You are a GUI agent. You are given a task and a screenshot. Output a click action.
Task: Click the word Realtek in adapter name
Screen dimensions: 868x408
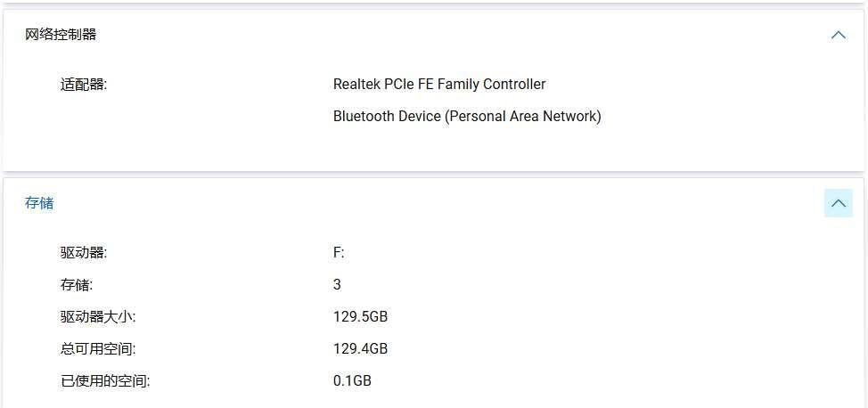[x=356, y=84]
